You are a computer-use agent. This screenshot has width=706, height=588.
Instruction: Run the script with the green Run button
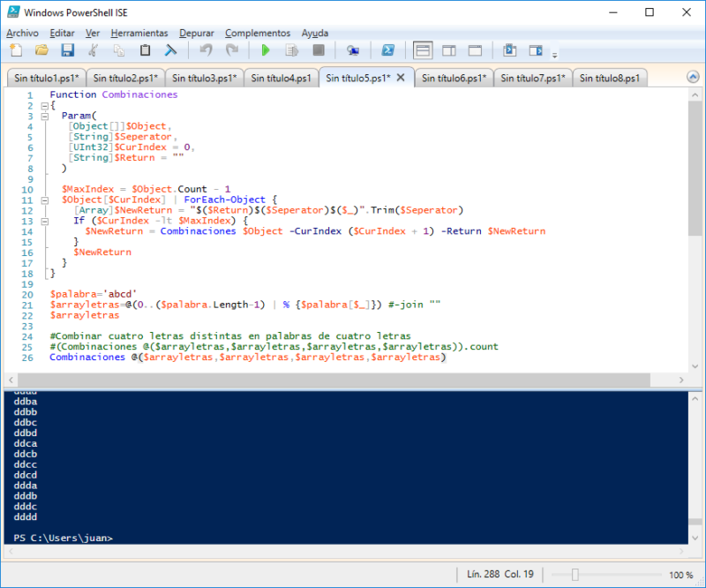click(265, 50)
